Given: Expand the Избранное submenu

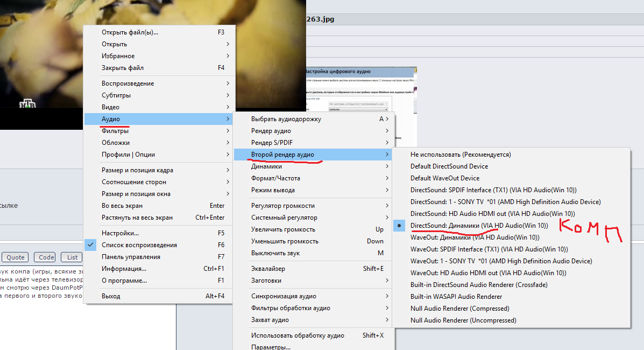Looking at the screenshot, I should 159,56.
